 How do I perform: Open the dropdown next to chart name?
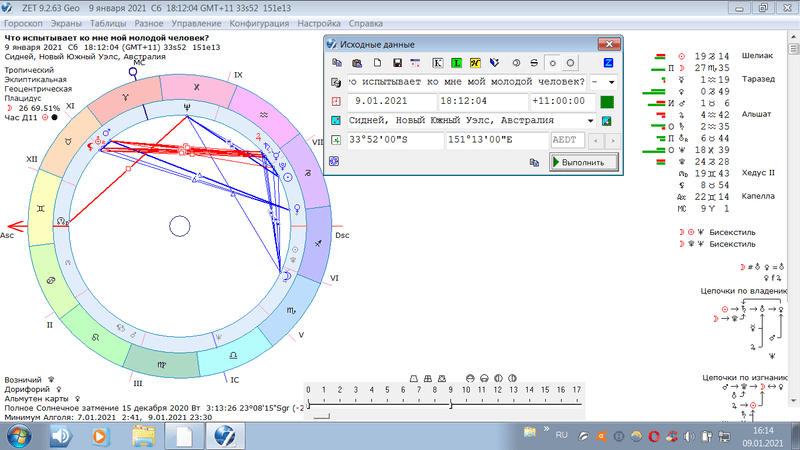[609, 82]
